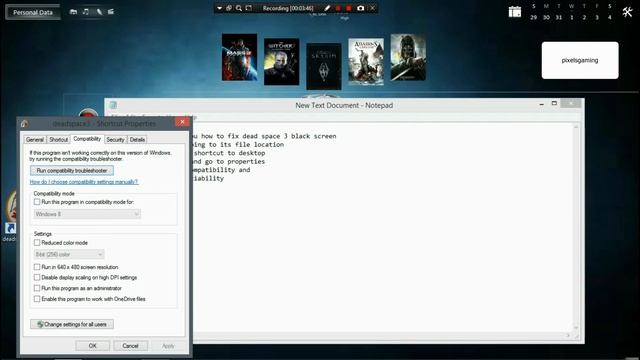The height and width of the screenshot is (360, 640).
Task: Select calendar date 29
Action: (533, 18)
